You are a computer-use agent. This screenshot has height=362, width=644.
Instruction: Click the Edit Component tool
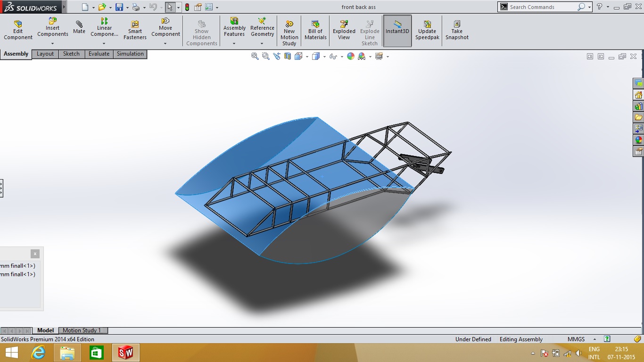pyautogui.click(x=18, y=30)
